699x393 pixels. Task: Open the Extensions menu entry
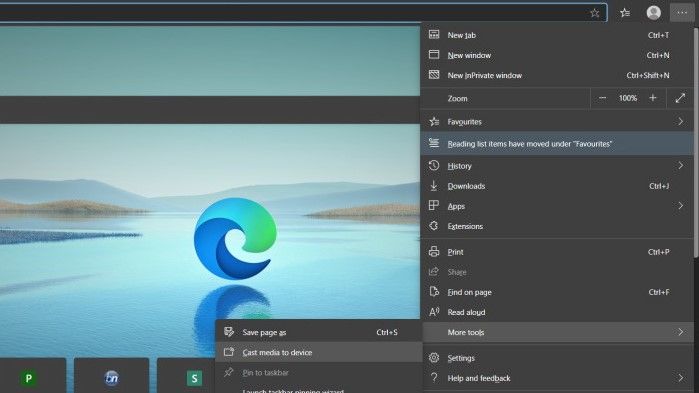click(557, 226)
